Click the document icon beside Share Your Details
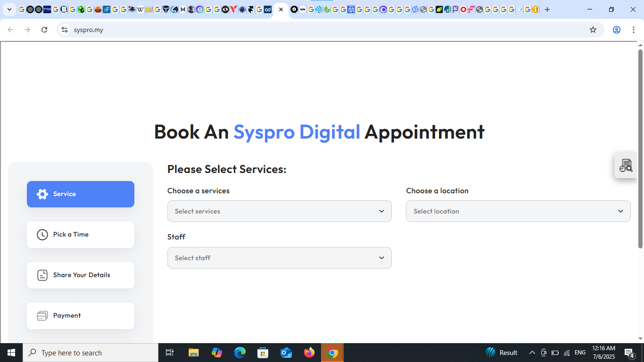The height and width of the screenshot is (362, 644). (x=42, y=275)
